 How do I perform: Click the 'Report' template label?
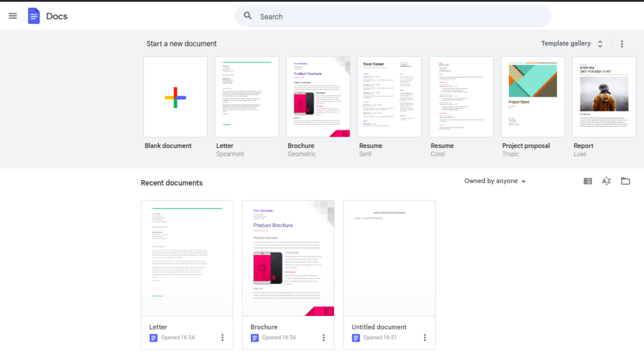[583, 146]
